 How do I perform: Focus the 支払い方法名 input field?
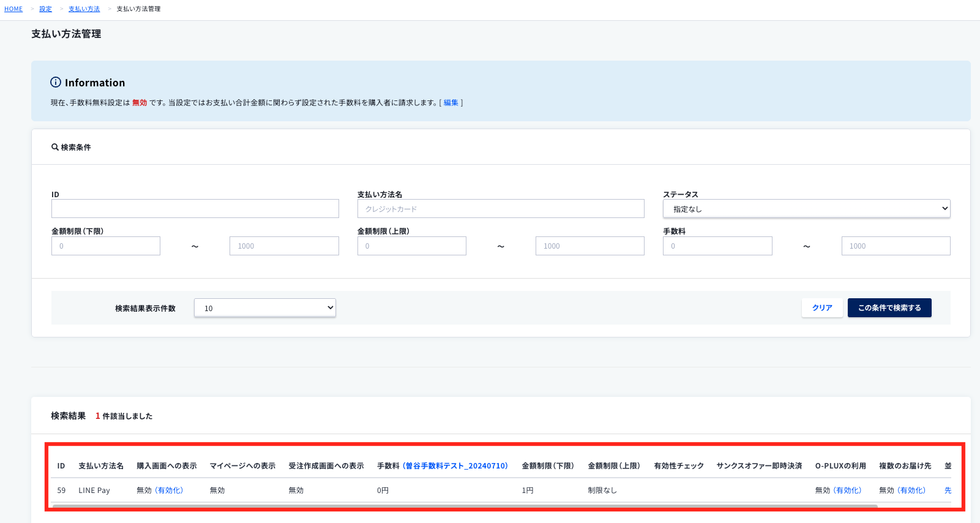point(501,209)
